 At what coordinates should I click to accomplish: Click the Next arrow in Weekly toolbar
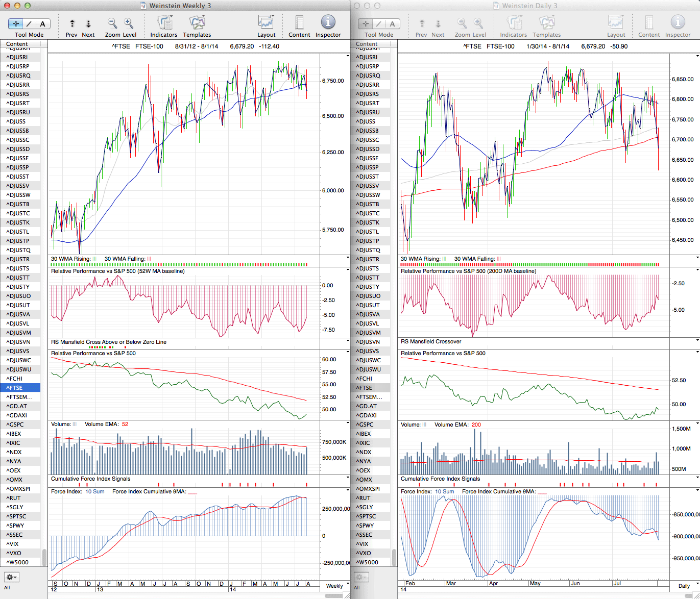88,23
